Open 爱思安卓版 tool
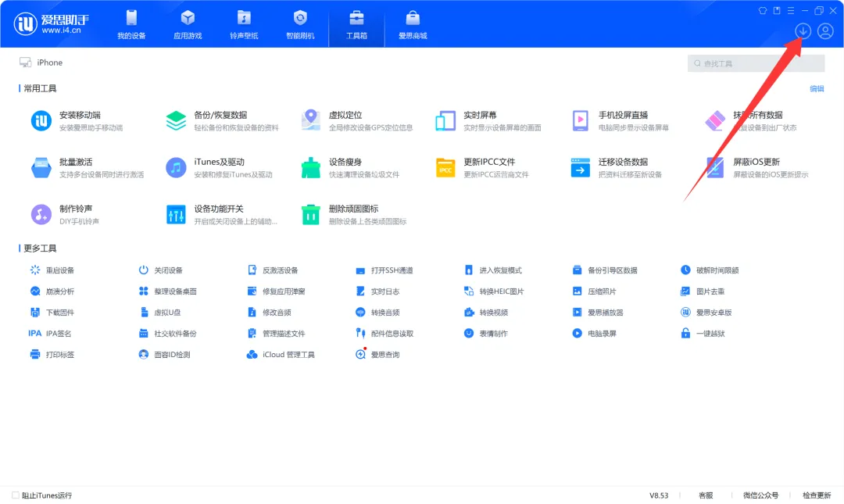 tap(706, 313)
